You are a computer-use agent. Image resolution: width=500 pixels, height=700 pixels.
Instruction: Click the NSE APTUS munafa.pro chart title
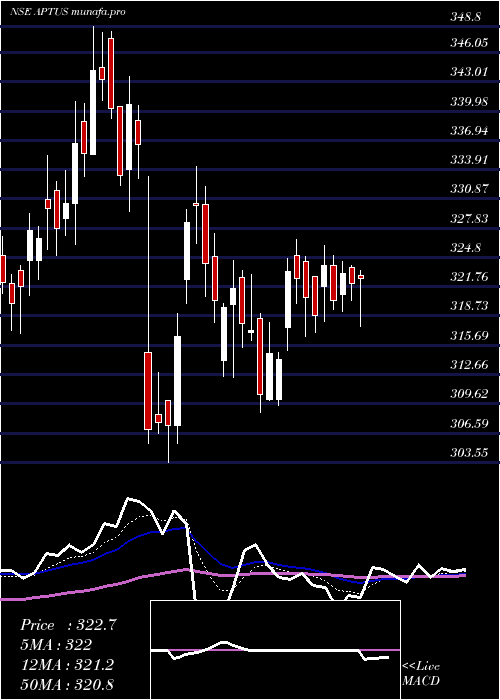click(x=67, y=12)
